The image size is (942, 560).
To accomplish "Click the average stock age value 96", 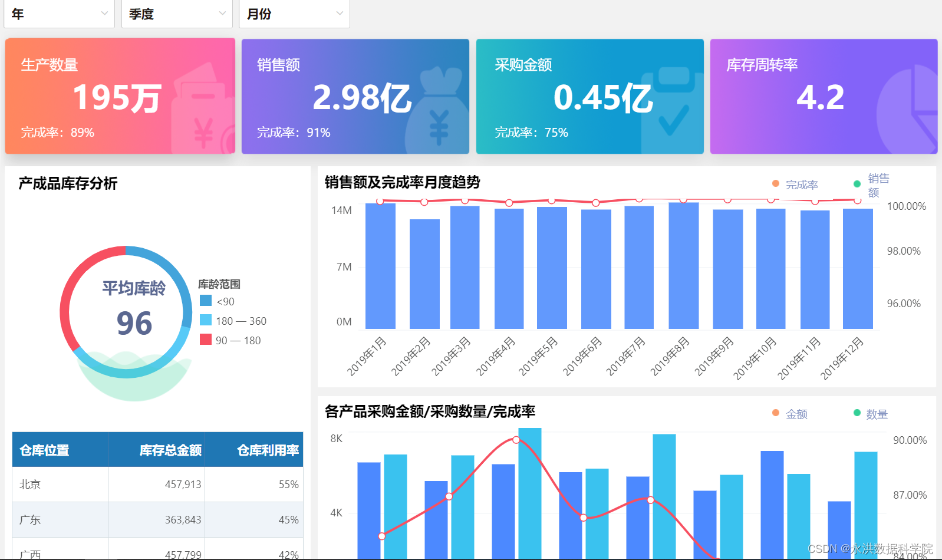I will pyautogui.click(x=134, y=323).
